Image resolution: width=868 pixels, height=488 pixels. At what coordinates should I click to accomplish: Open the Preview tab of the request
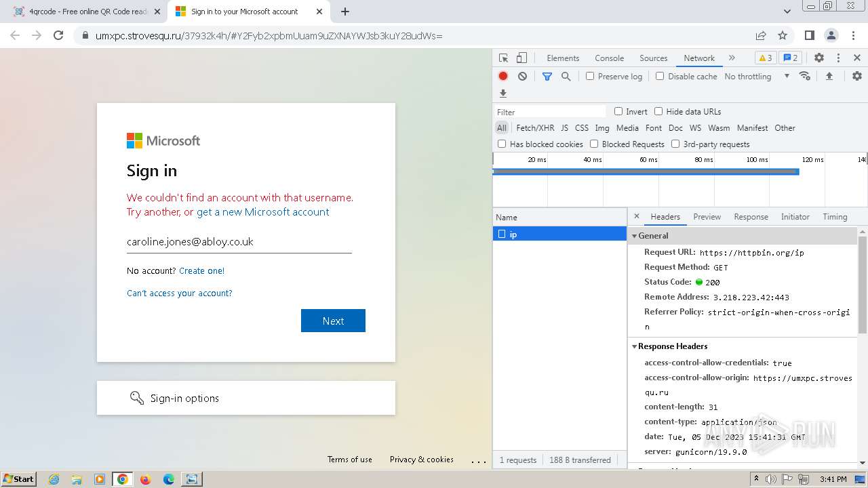707,217
